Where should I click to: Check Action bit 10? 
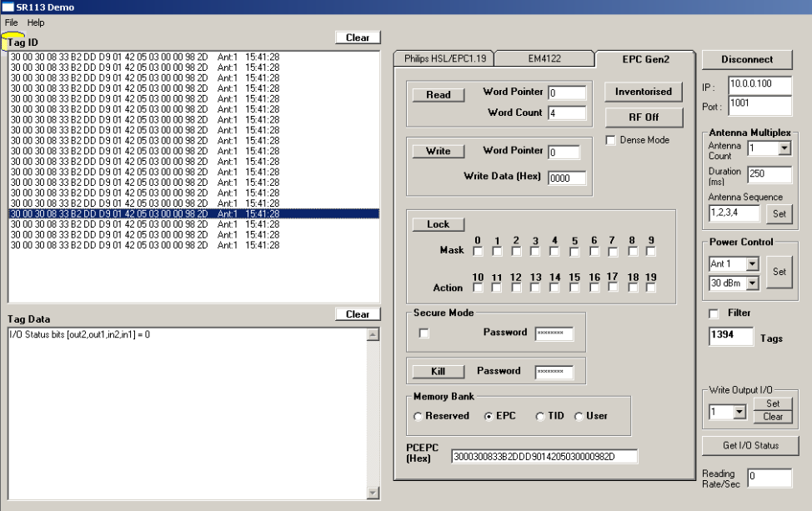coord(478,288)
